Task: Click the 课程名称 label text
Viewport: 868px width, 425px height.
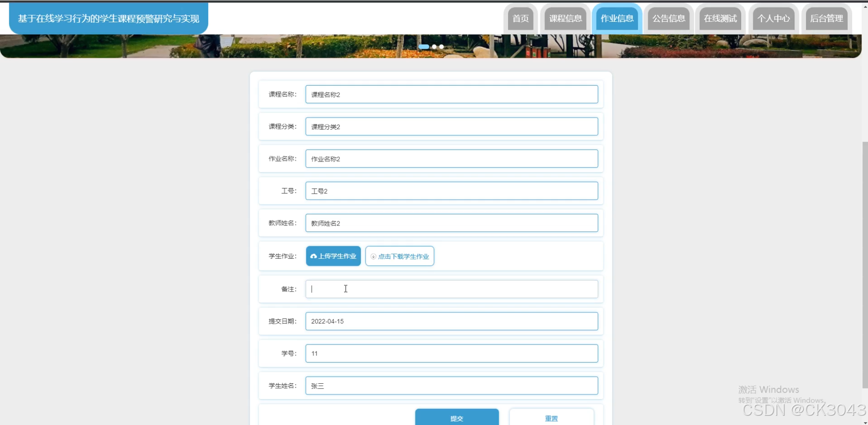Action: pos(283,94)
